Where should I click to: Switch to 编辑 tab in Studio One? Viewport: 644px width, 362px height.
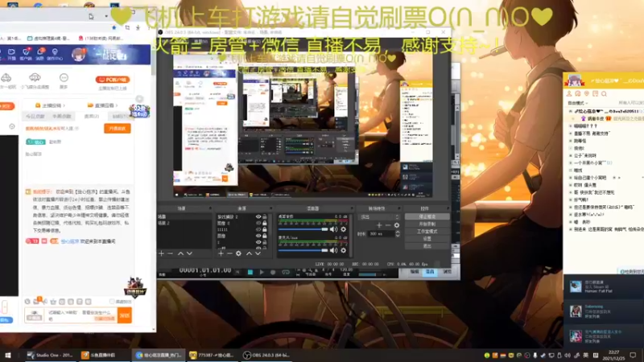coord(415,272)
